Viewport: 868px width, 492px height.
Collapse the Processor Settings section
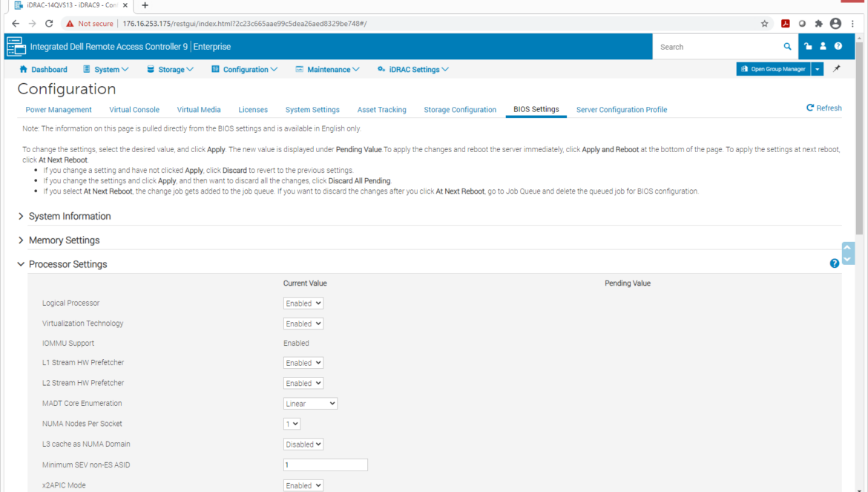(21, 264)
